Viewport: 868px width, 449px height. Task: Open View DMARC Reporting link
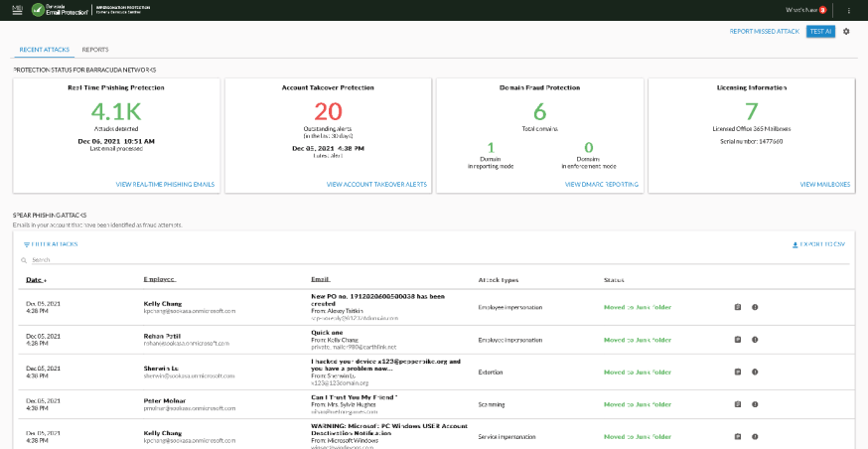tap(601, 185)
